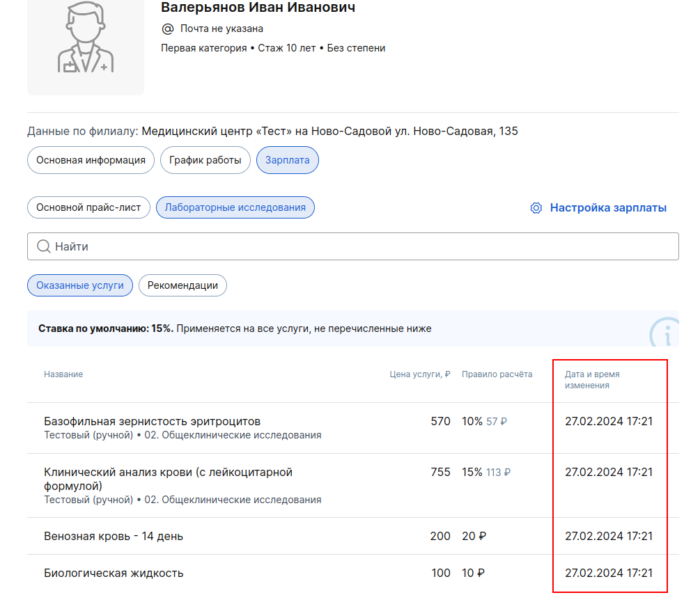The image size is (700, 602).
Task: Open Базофильная зернистость эритроцитов row
Action: pyautogui.click(x=152, y=422)
